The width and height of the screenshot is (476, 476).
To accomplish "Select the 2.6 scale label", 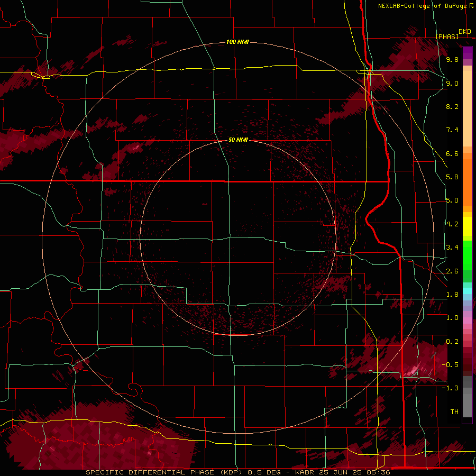I will point(452,271).
